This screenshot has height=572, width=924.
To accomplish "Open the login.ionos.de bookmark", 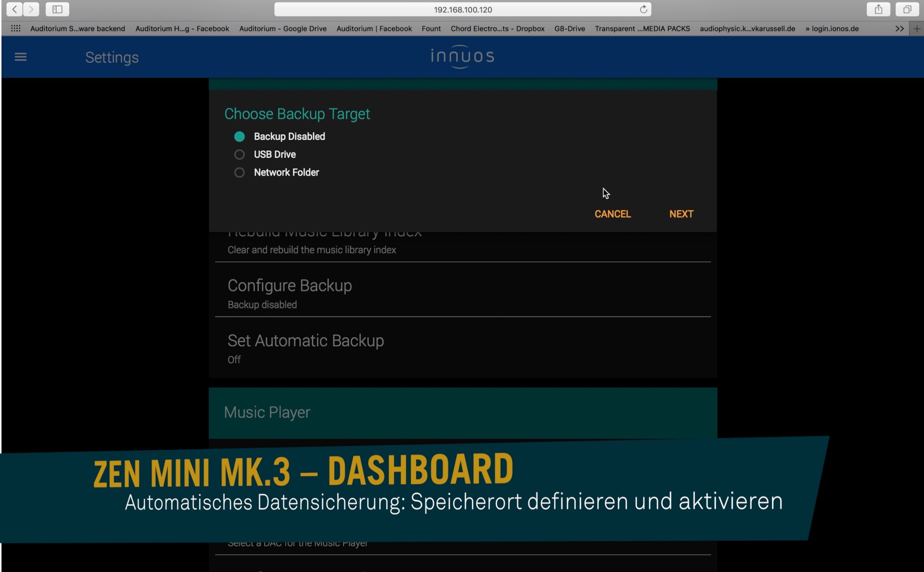I will 832,28.
